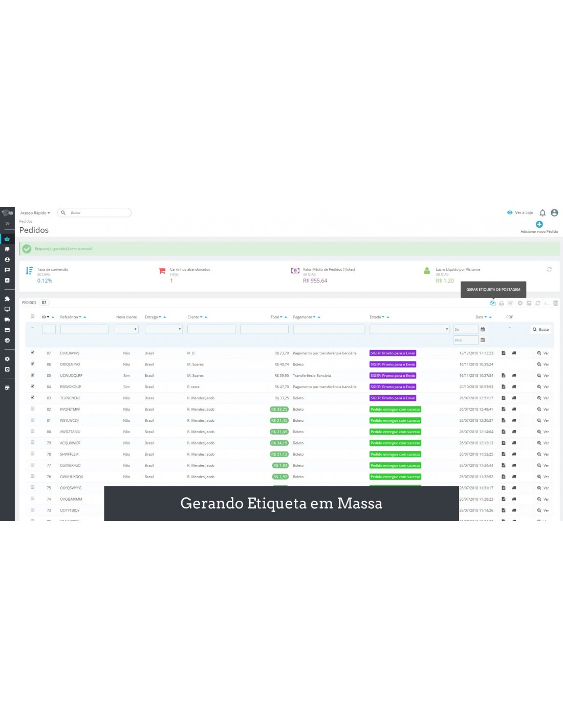The width and height of the screenshot is (563, 728).
Task: Open the user profile avatar icon
Action: coord(554,213)
